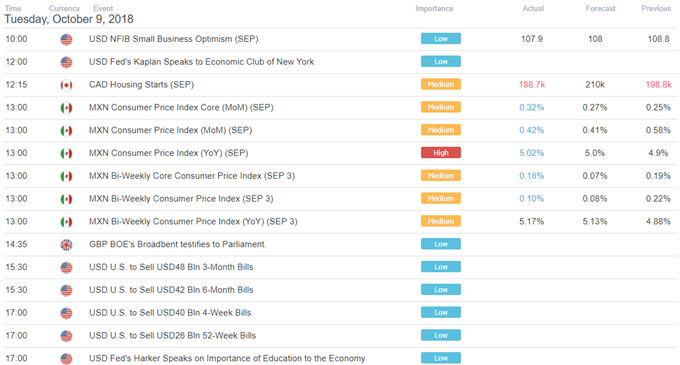
Task: Click Low badge for USD40 Bln 4-Week Bills
Action: point(441,313)
